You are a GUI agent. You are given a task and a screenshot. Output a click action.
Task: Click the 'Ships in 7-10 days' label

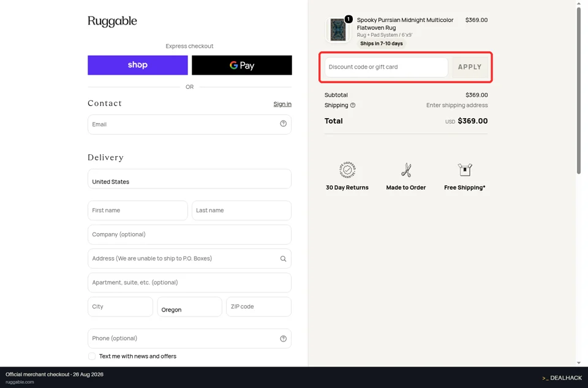coord(382,43)
